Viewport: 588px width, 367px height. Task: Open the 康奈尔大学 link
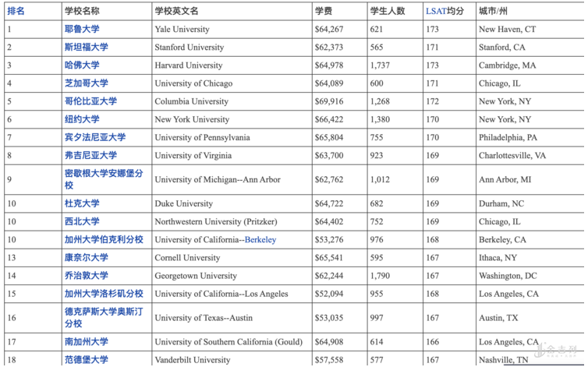[86, 257]
